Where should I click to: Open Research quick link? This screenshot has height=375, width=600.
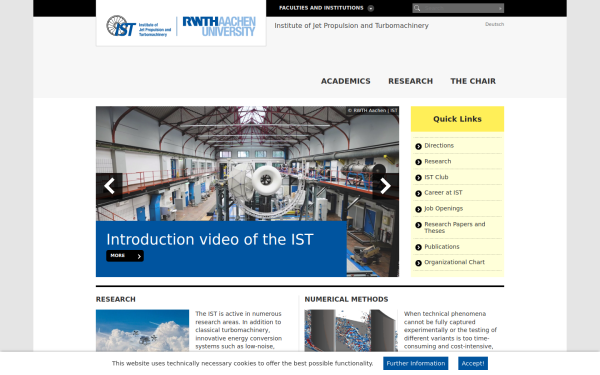tap(438, 161)
